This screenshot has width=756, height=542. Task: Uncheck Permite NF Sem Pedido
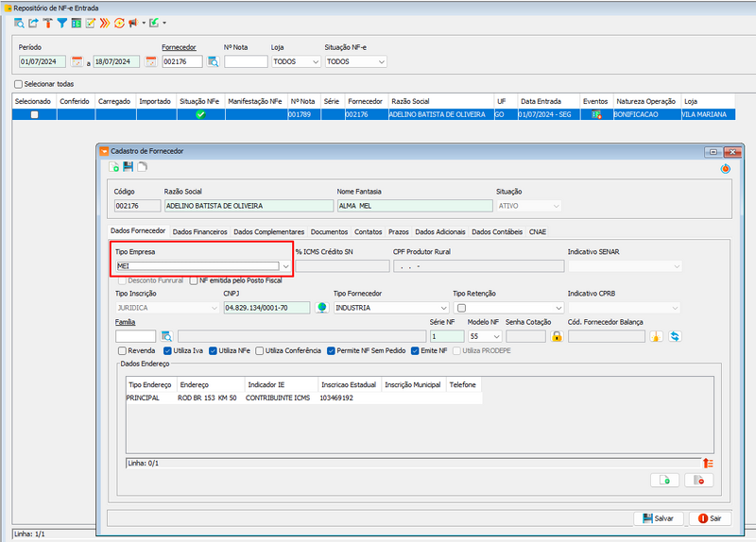(x=331, y=350)
